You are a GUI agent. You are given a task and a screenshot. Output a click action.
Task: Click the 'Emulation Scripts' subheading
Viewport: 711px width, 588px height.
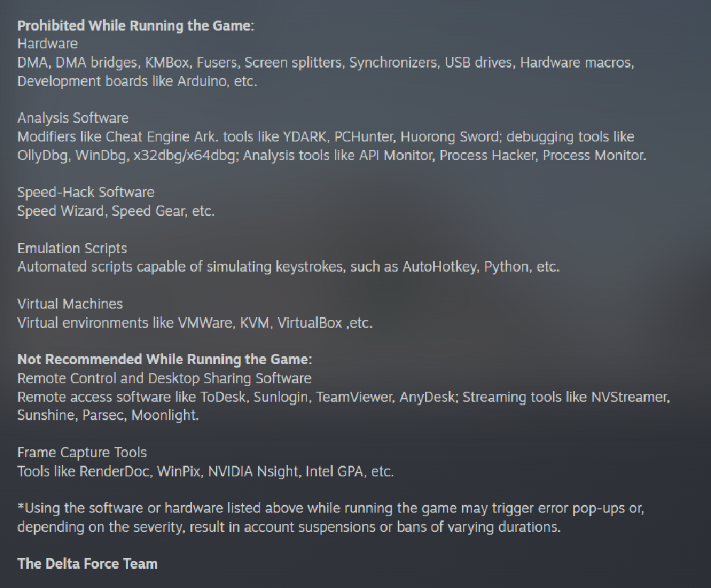pos(72,248)
